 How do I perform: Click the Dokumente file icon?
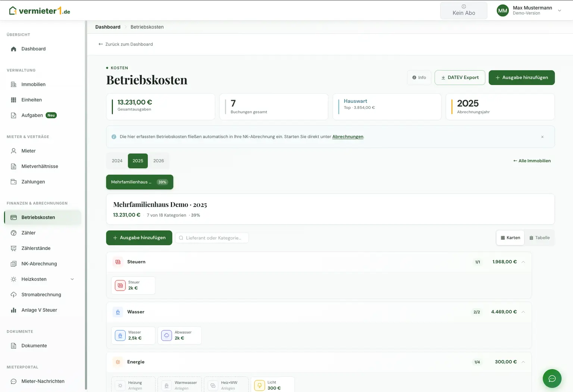(x=14, y=346)
